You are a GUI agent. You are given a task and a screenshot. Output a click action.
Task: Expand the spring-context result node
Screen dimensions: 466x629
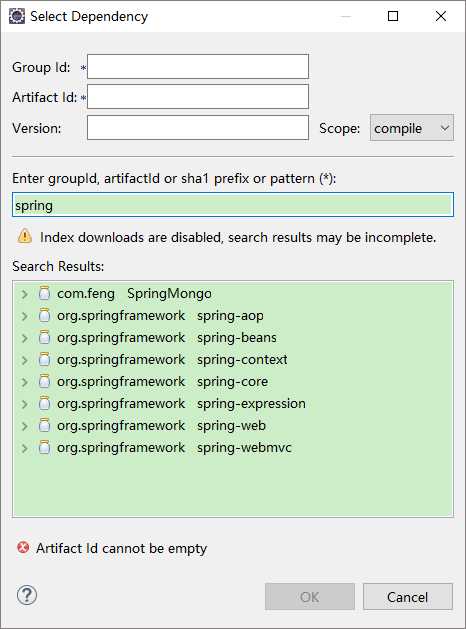point(24,360)
